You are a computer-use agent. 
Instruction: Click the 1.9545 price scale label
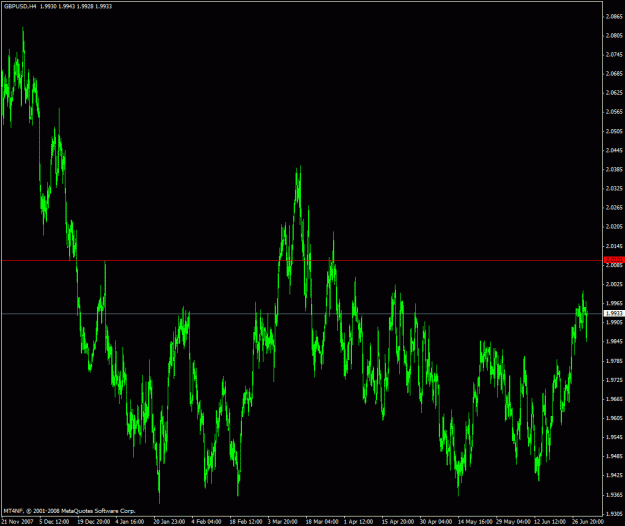click(614, 438)
